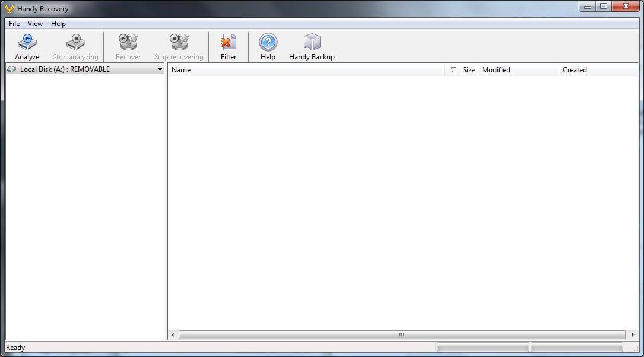
Task: Click the Modified column header
Action: coord(496,69)
